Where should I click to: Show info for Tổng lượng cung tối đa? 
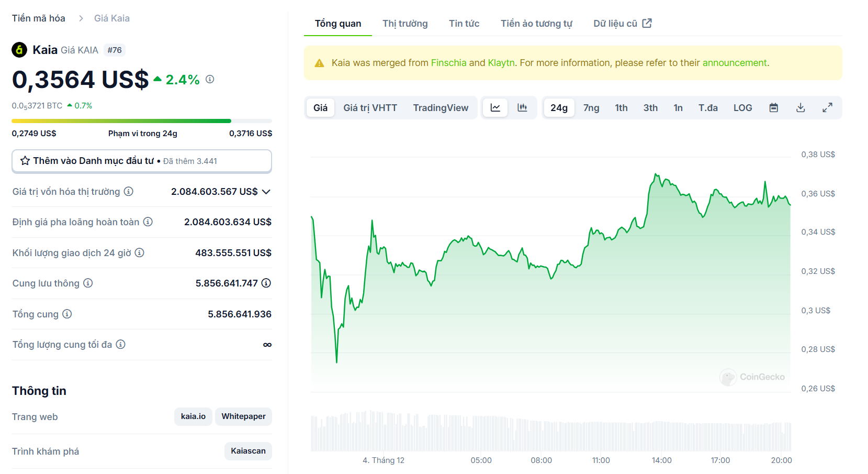pos(121,345)
